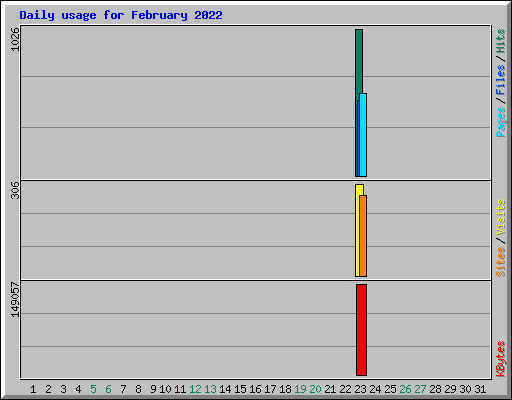
Task: Click the red KBytes bar for day 23
Action: 361,330
